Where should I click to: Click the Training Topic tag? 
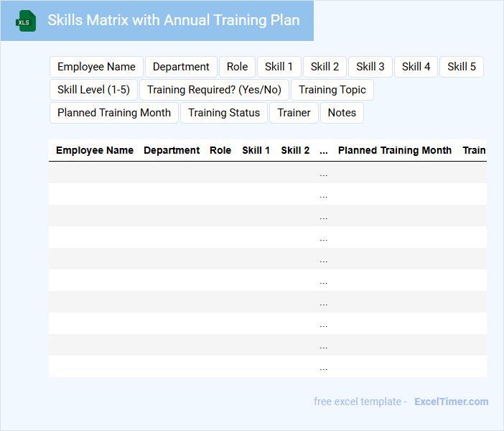(x=332, y=90)
